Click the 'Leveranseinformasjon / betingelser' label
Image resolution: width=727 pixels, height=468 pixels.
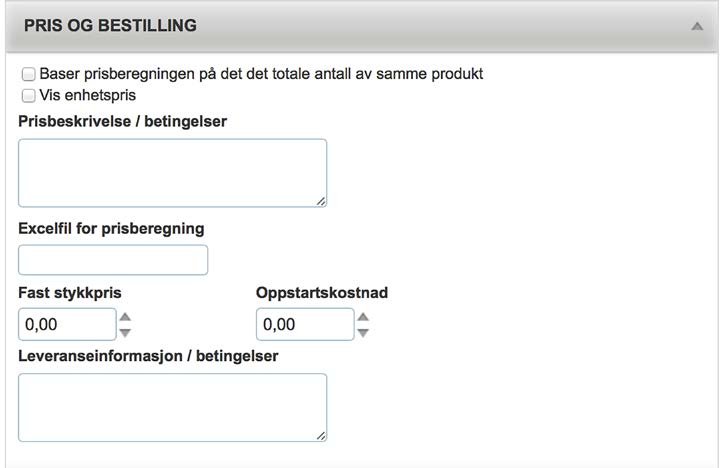pos(148,356)
